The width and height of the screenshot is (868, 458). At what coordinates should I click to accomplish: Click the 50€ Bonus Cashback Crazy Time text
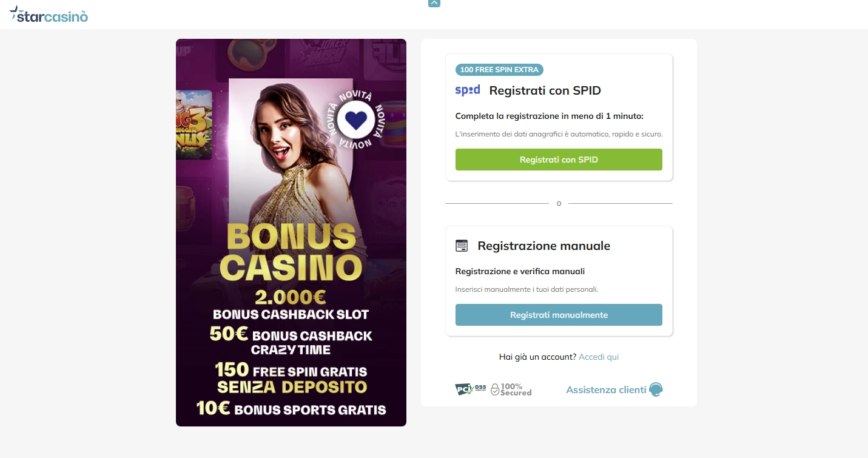coord(291,342)
